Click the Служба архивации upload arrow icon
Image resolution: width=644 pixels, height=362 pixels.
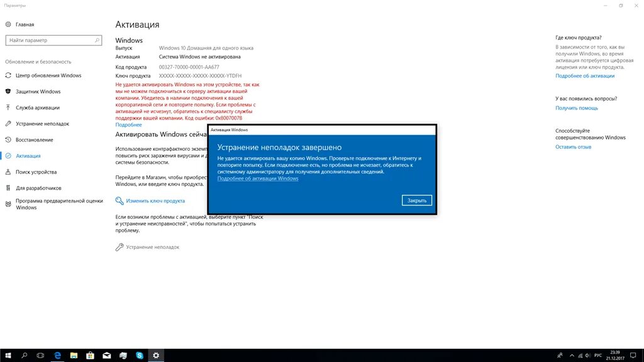(8, 107)
